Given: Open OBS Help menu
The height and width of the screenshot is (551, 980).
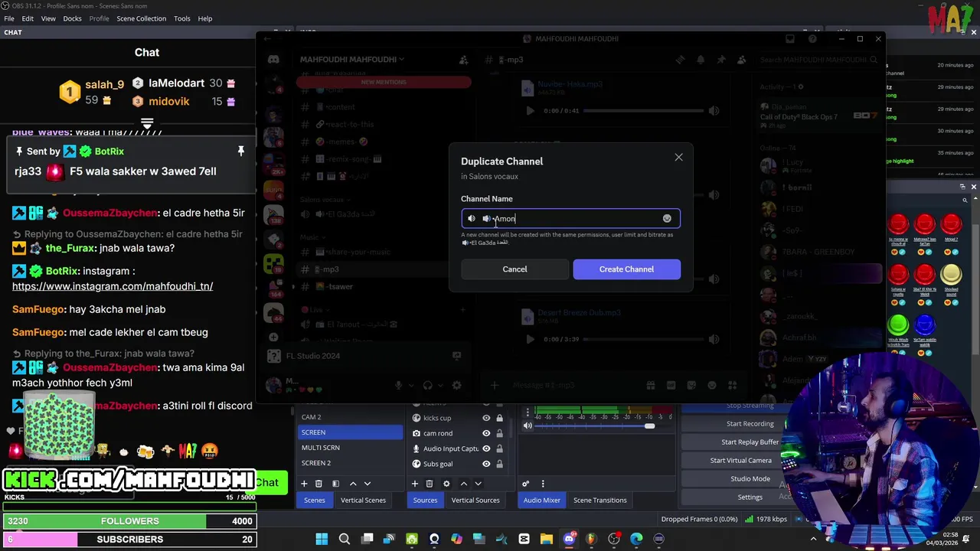Looking at the screenshot, I should (205, 18).
